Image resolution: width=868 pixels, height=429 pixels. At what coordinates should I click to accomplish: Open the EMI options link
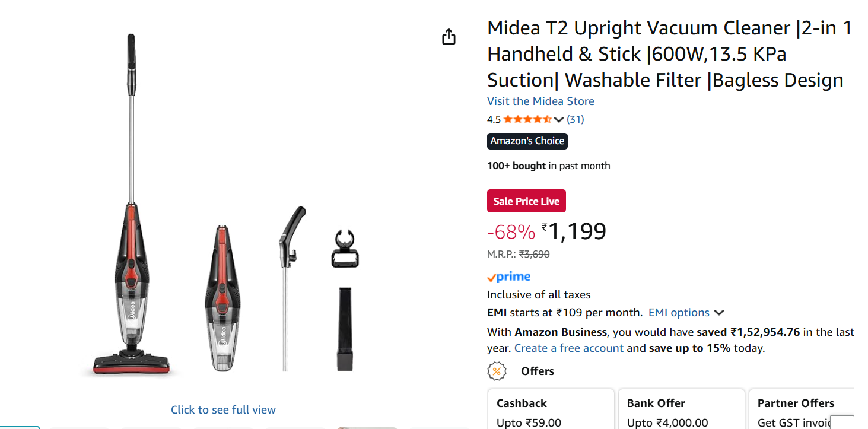679,313
